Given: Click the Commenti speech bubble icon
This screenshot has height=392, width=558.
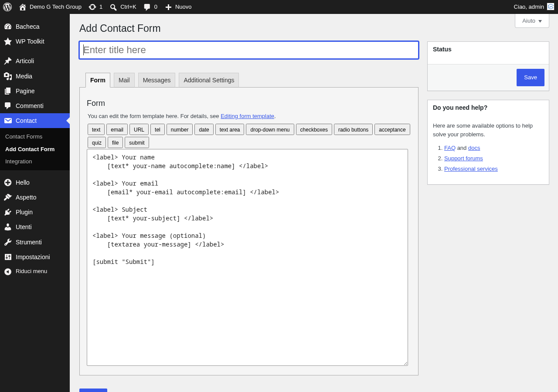Looking at the screenshot, I should tap(8, 106).
